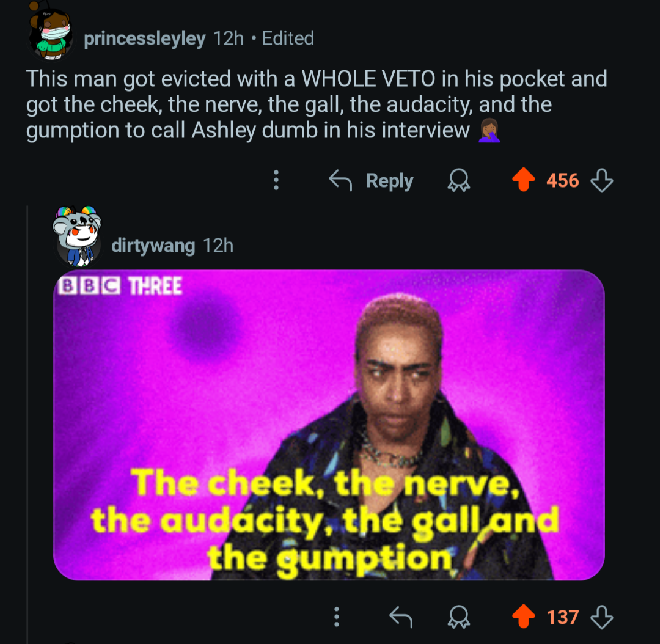Collapse thread using the vertical thread line
660x644 pixels.
pyautogui.click(x=28, y=424)
